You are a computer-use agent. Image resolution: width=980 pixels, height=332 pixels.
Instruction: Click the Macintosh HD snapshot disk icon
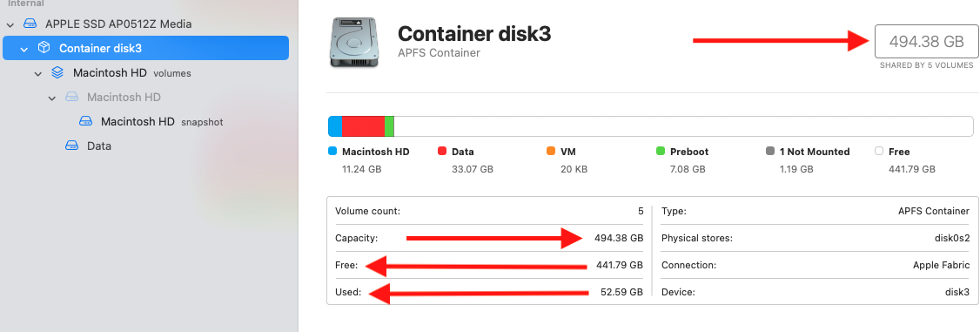coord(85,121)
